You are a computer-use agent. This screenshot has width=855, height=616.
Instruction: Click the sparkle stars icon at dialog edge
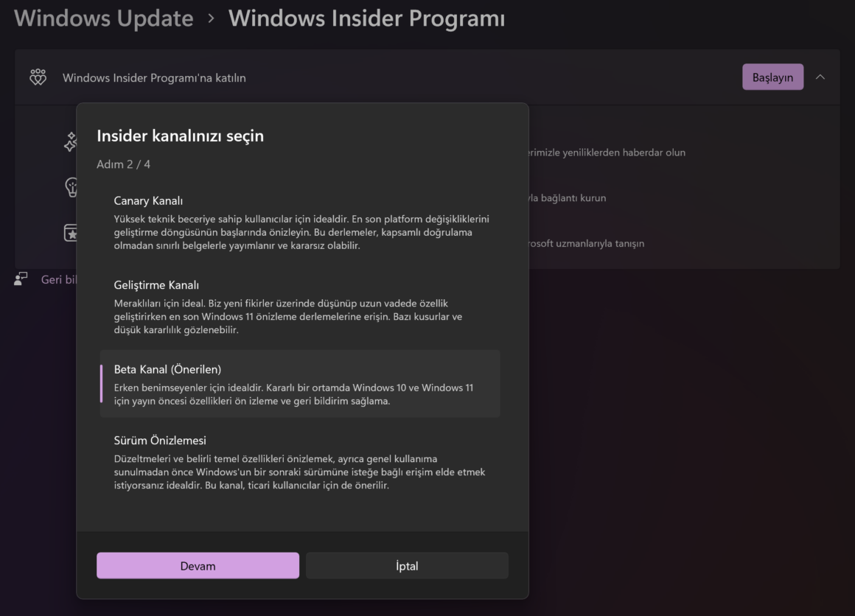click(71, 141)
